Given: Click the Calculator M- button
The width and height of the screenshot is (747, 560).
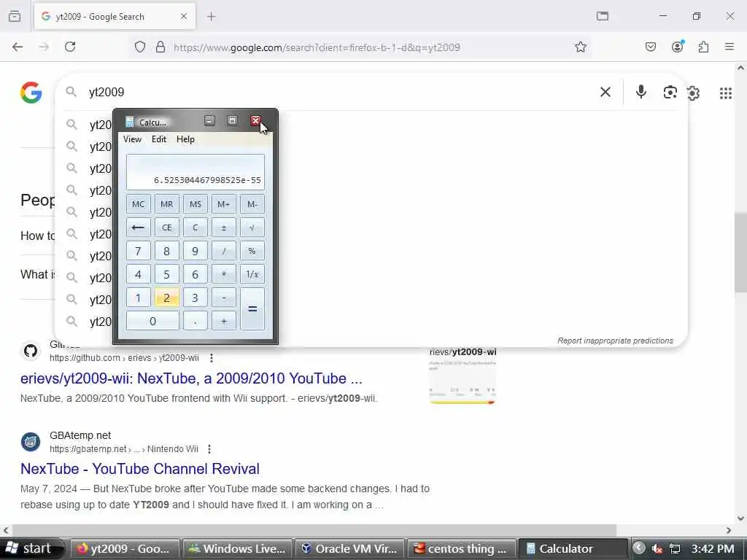Looking at the screenshot, I should (x=252, y=204).
